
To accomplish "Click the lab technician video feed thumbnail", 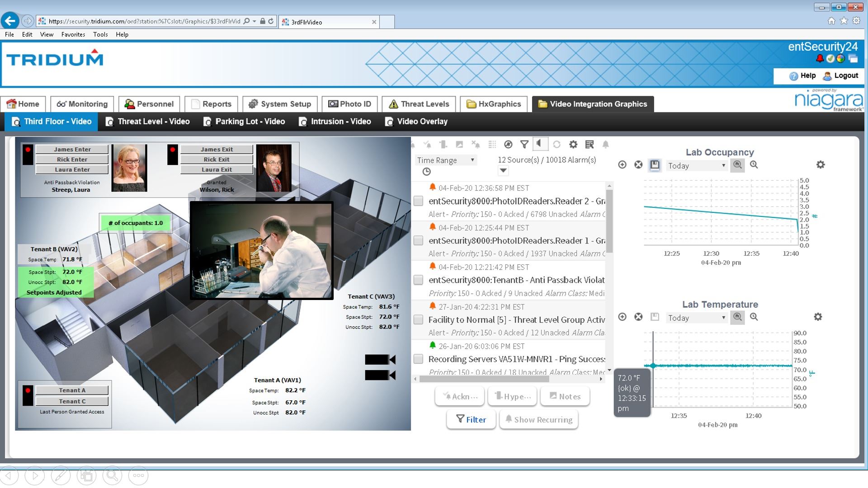I will click(262, 251).
